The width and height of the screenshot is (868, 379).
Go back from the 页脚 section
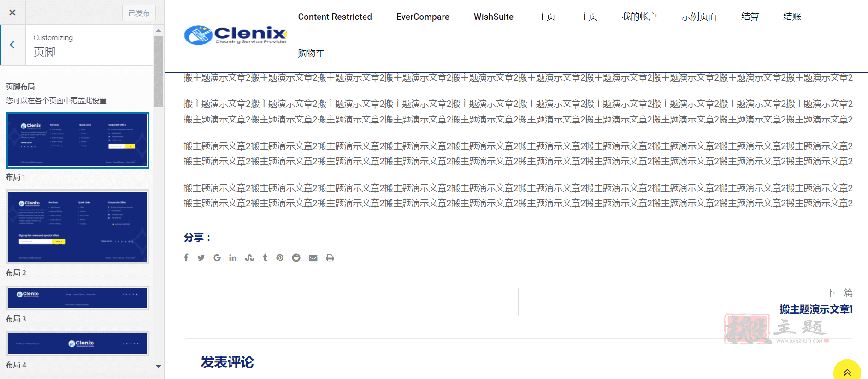tap(12, 45)
